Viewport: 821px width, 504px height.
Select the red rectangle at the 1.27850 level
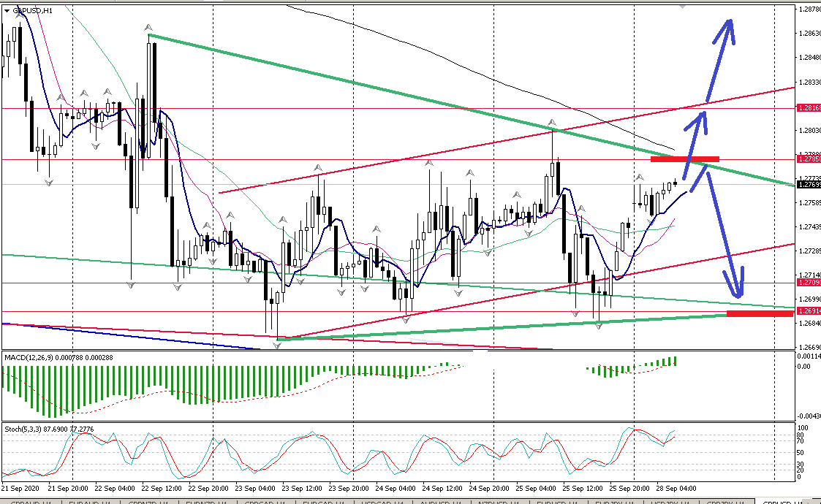tap(684, 159)
